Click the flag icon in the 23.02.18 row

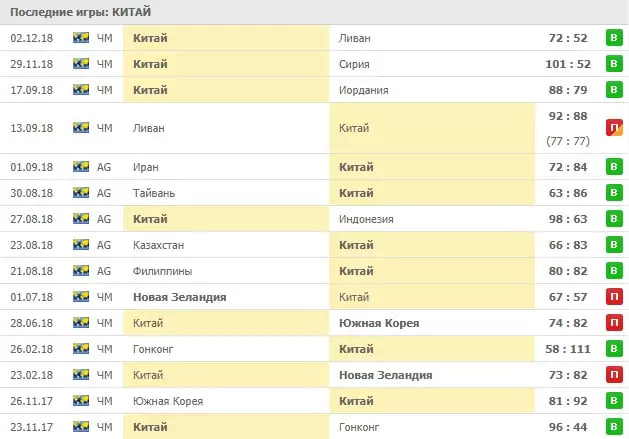click(81, 375)
